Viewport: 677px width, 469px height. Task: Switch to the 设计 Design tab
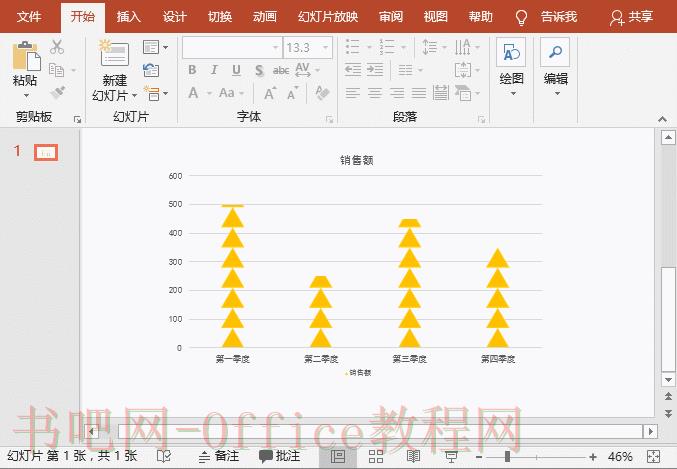point(174,17)
